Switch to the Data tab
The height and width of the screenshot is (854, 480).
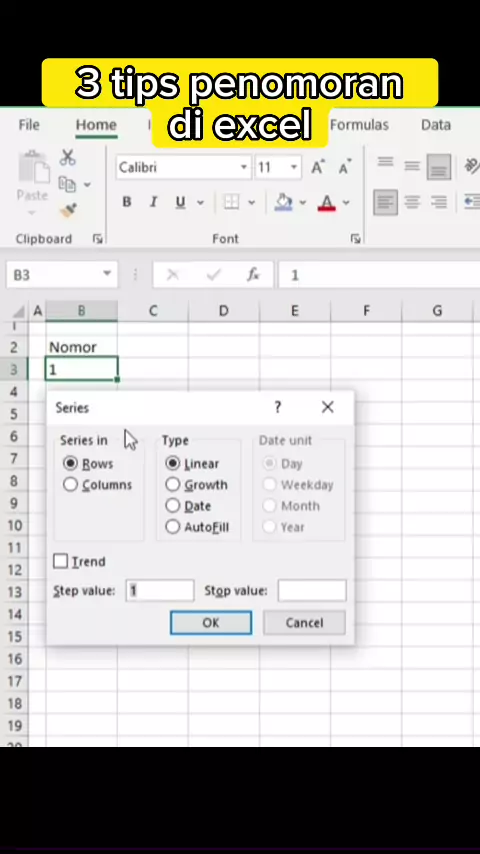tap(436, 125)
